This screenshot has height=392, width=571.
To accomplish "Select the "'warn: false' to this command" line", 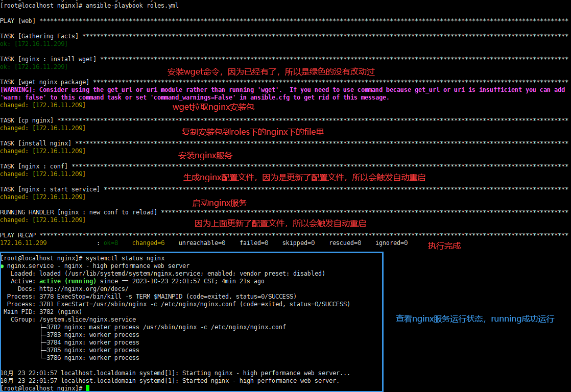I will point(195,97).
